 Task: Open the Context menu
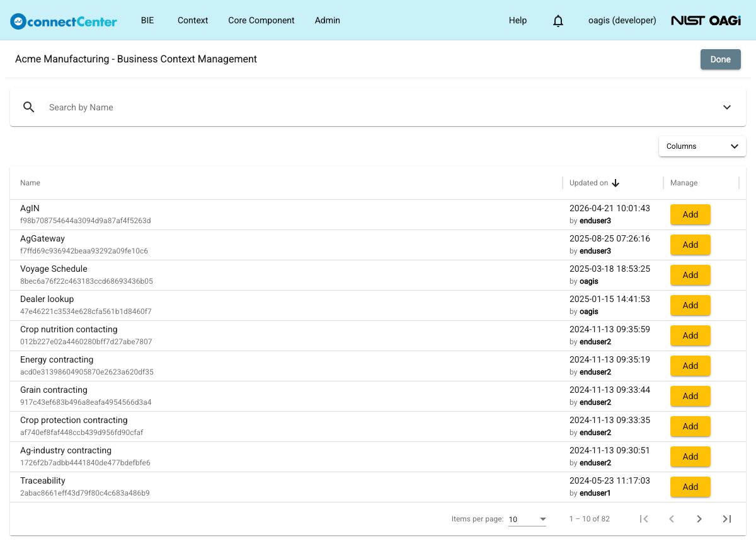pyautogui.click(x=193, y=20)
